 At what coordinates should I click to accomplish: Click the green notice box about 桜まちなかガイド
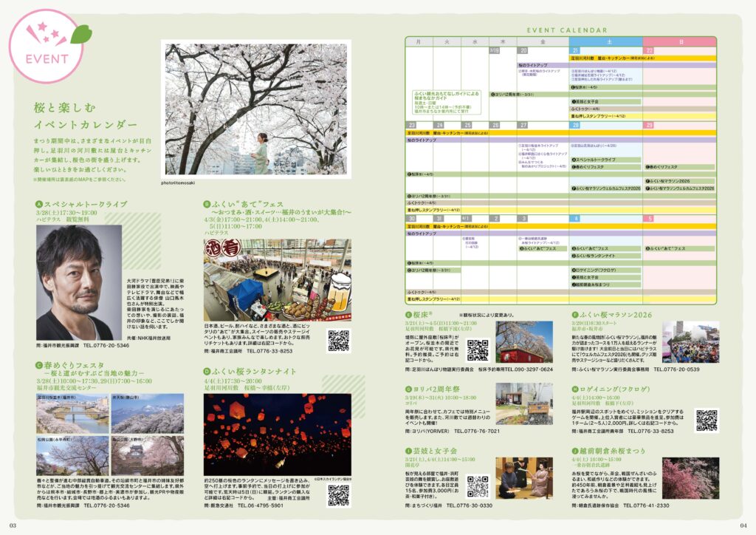point(446,103)
